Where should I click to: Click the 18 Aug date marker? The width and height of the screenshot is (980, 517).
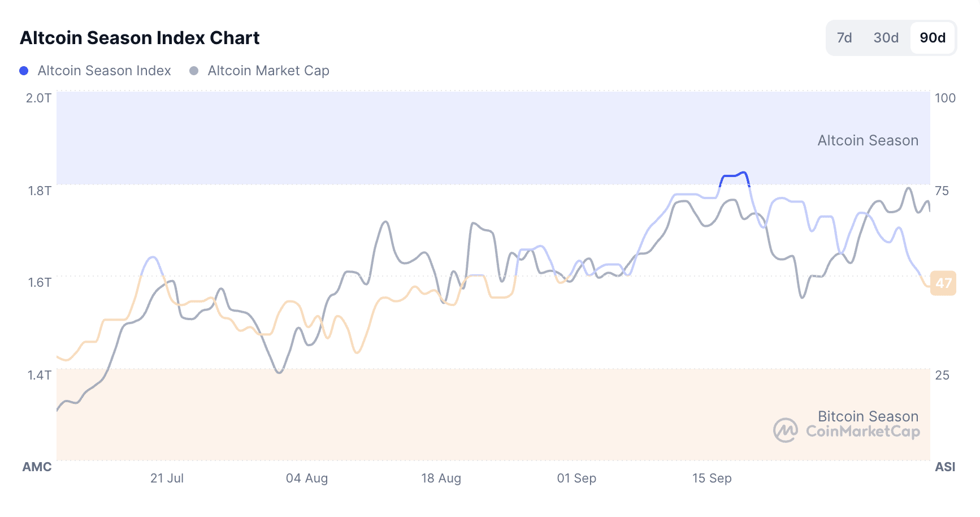click(x=441, y=479)
